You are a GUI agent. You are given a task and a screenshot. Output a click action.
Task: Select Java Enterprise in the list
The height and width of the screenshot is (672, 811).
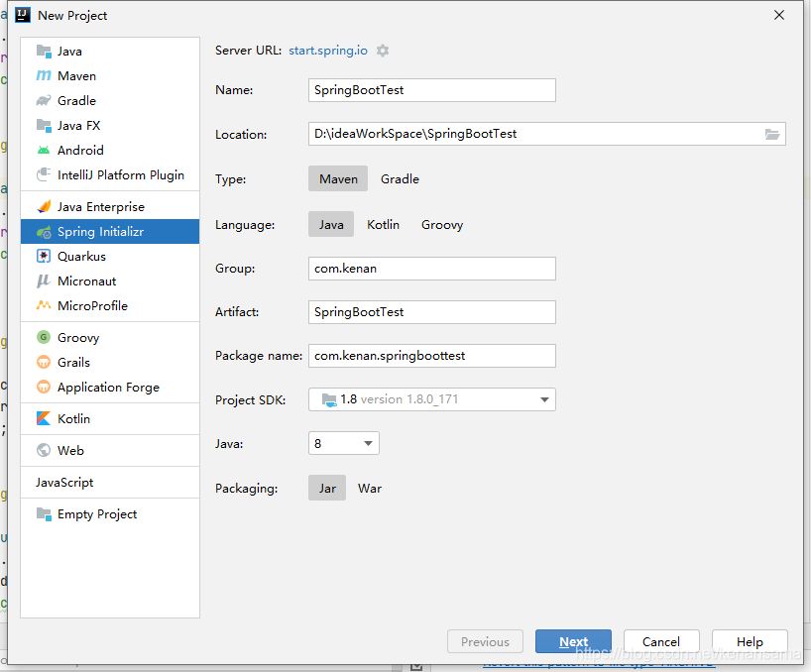(x=110, y=207)
